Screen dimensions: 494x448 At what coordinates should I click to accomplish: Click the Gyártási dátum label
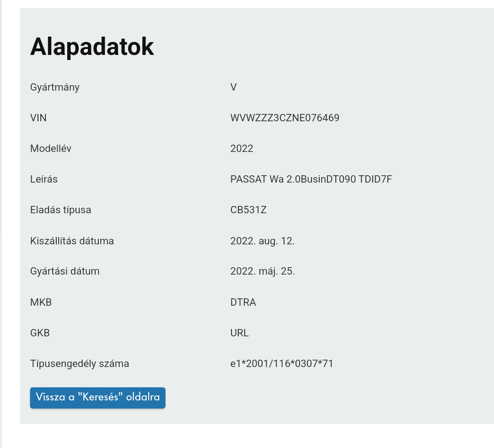point(65,271)
